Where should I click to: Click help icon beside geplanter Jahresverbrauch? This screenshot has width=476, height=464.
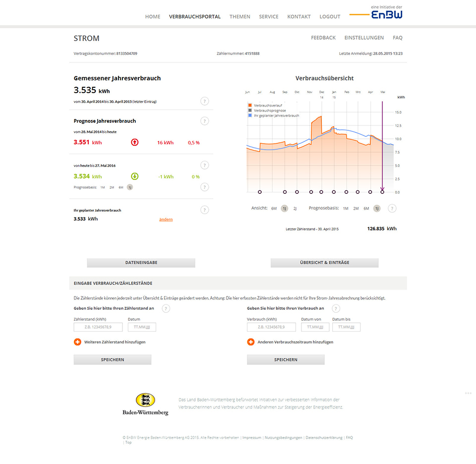205,210
